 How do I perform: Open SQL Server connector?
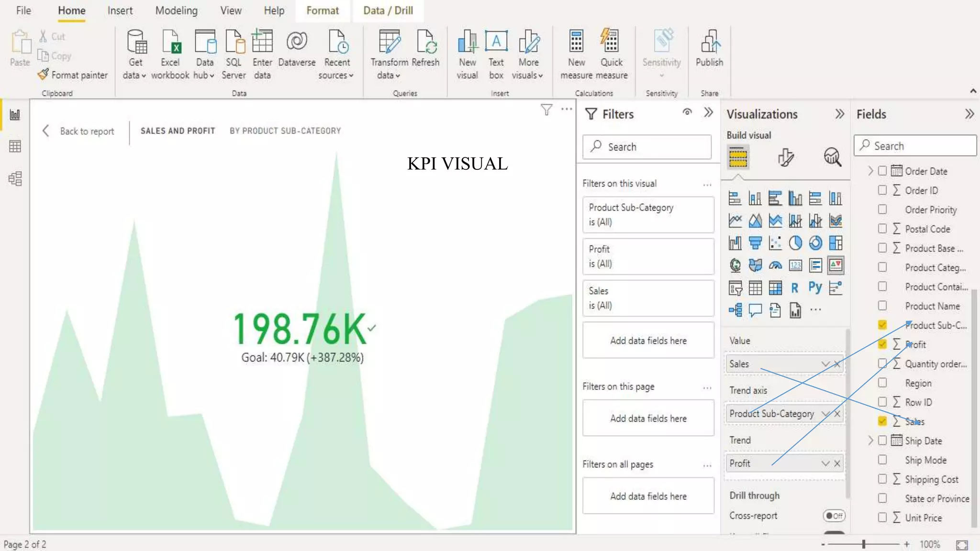pos(234,54)
